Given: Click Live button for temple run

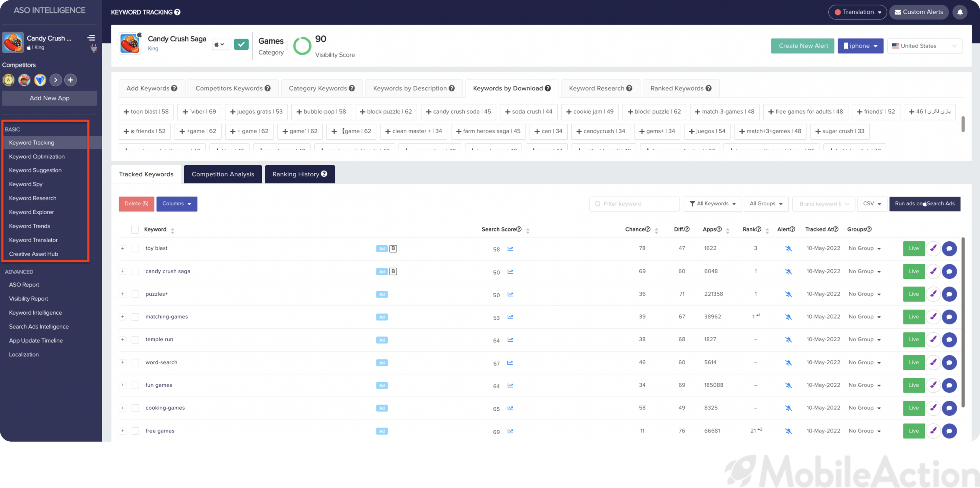Looking at the screenshot, I should click(x=913, y=340).
